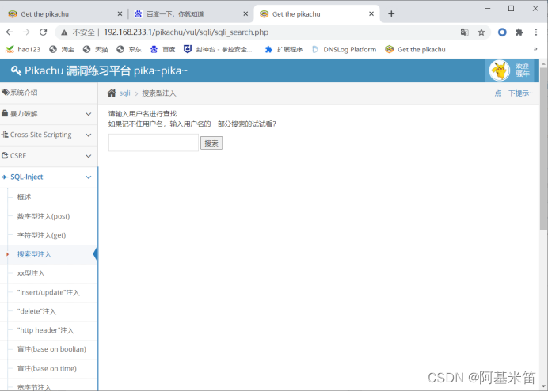Open the 封神台 bookmark
The height and width of the screenshot is (392, 548).
point(218,50)
